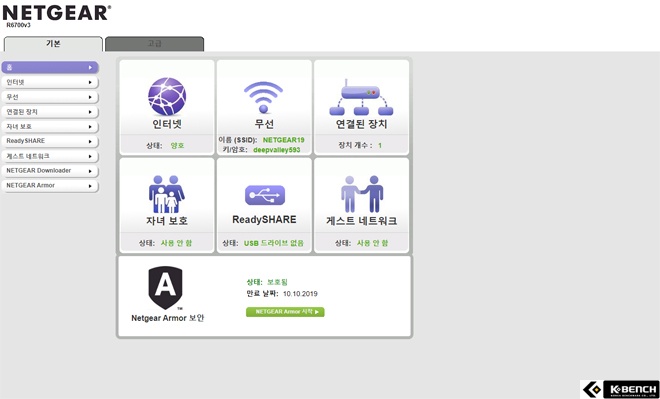Switch to the 기본 tab
The image size is (660, 399).
(53, 44)
